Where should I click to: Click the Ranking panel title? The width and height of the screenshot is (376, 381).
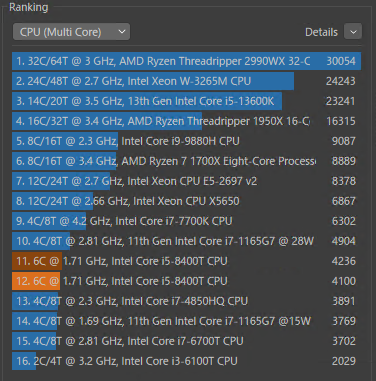pos(29,7)
